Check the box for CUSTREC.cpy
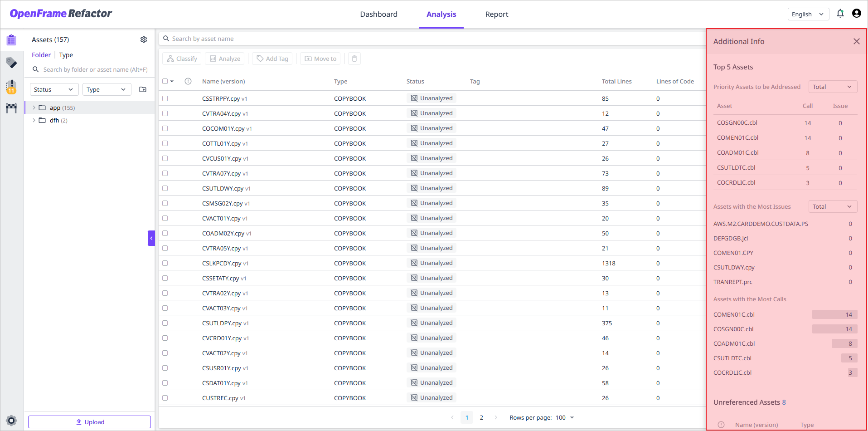 [x=165, y=398]
